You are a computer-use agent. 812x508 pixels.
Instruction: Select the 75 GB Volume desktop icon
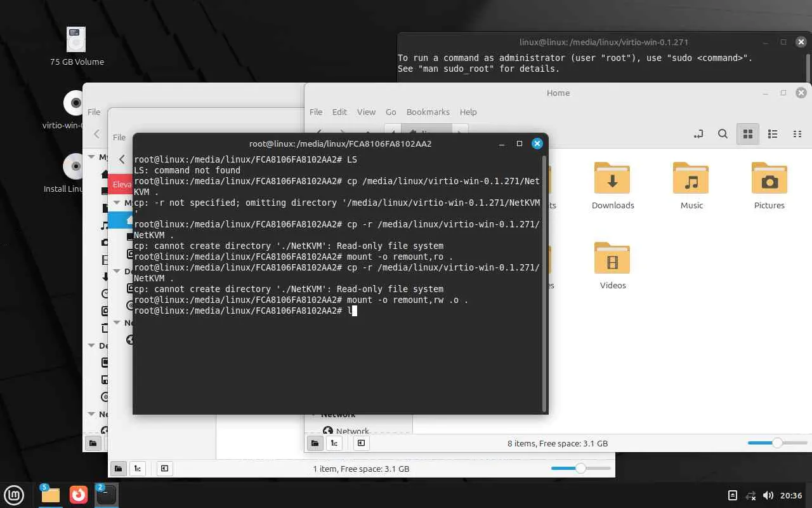(x=77, y=46)
